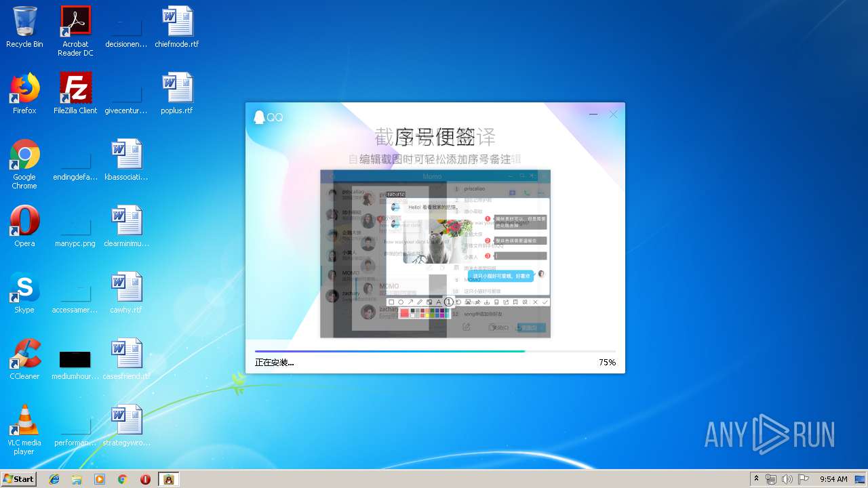Open Internet Explorer from taskbar
868x488 pixels.
coord(54,479)
